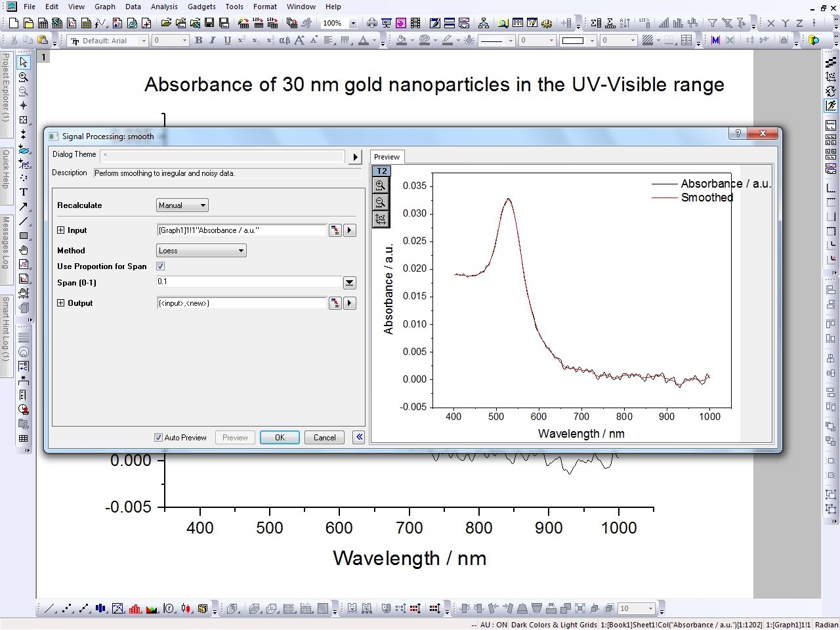Expand the Input tree node

[61, 230]
